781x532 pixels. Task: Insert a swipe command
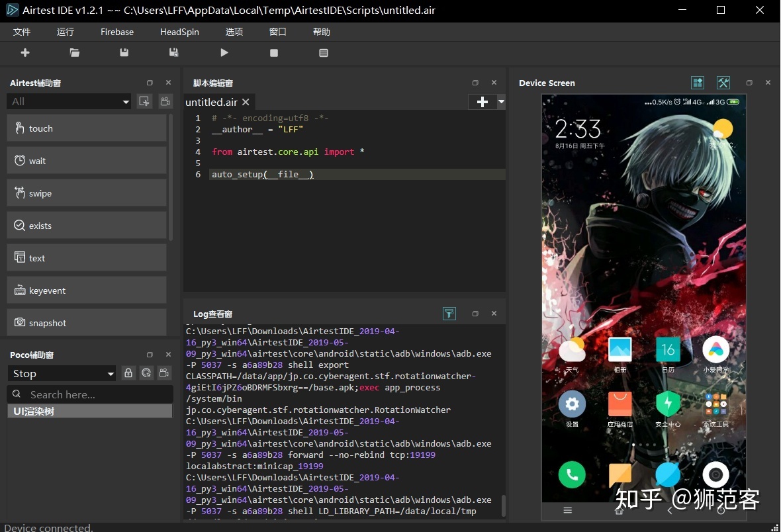(x=87, y=193)
